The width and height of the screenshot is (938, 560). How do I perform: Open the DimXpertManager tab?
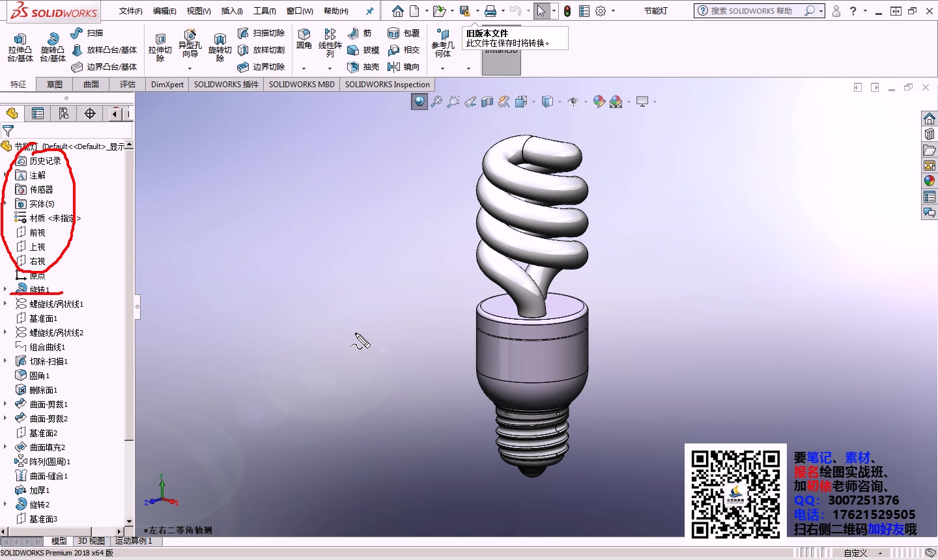pos(90,113)
